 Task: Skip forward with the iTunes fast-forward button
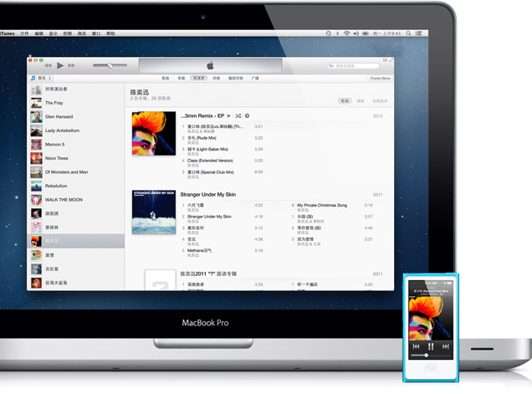pos(72,65)
